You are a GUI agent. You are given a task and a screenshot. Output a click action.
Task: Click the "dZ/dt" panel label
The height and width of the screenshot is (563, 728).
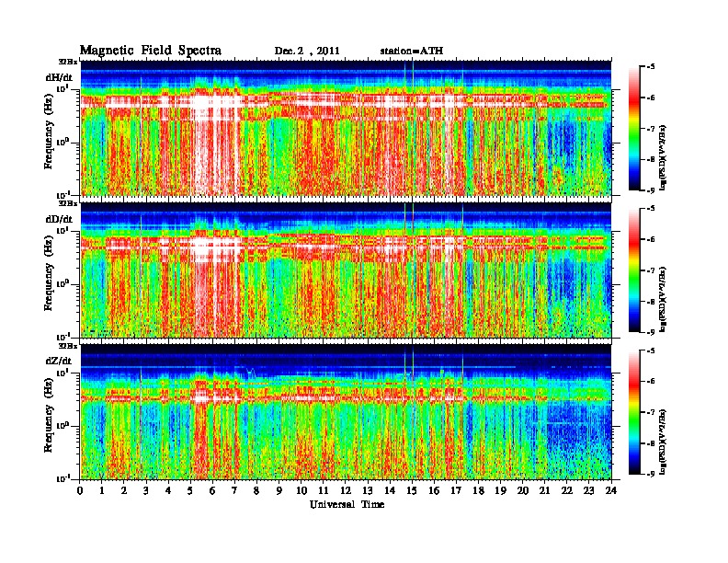click(59, 361)
